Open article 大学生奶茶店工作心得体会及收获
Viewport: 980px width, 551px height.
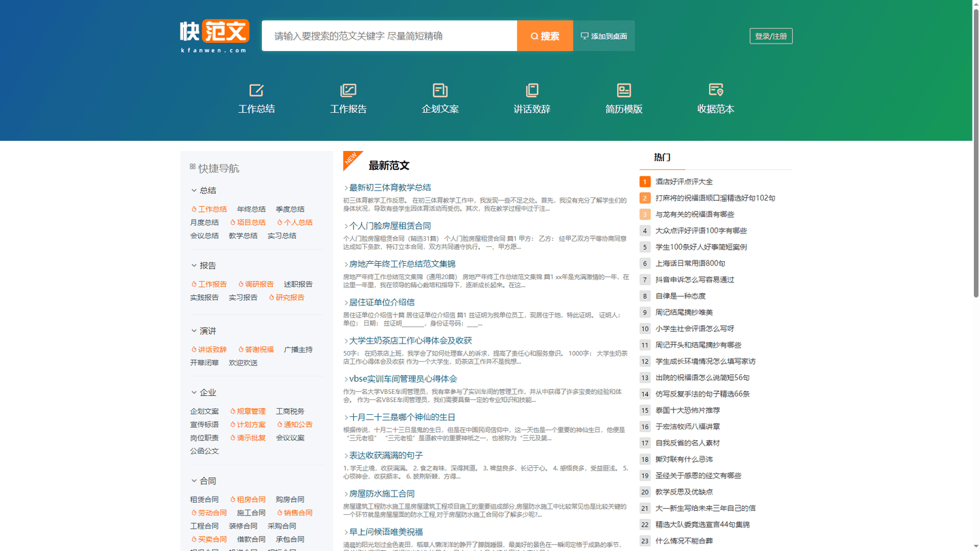[x=410, y=341]
